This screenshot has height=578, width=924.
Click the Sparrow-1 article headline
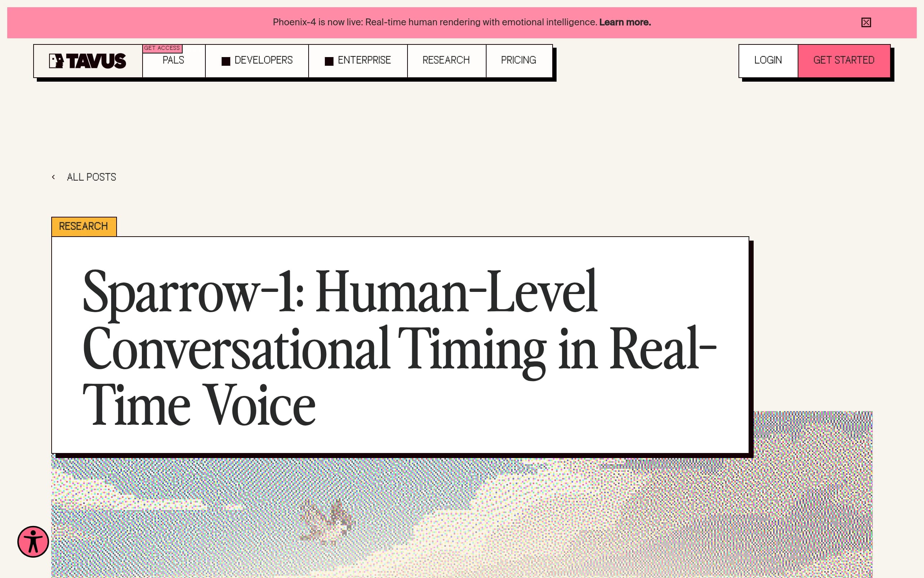400,347
